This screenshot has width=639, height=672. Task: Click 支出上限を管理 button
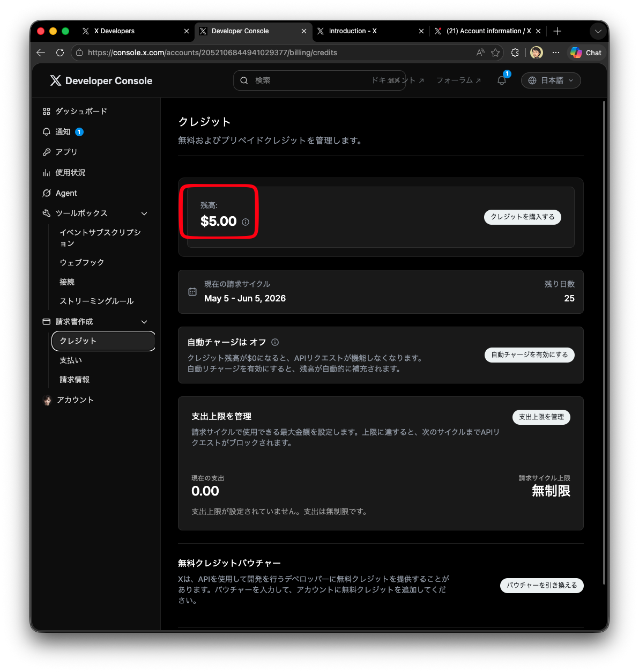click(x=541, y=417)
